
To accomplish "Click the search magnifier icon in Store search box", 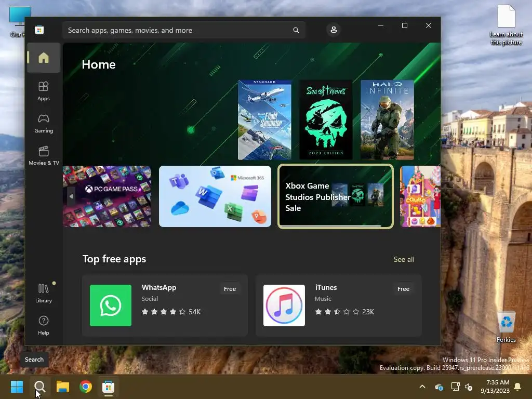I will pos(296,30).
